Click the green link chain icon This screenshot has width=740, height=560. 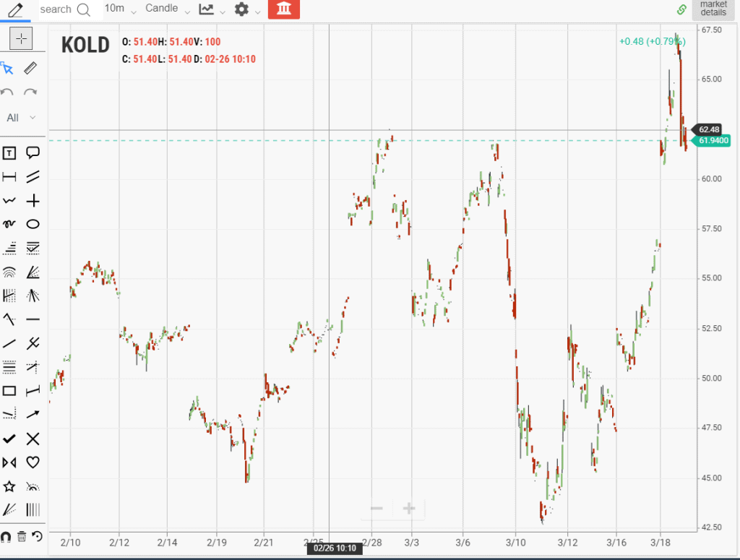681,9
